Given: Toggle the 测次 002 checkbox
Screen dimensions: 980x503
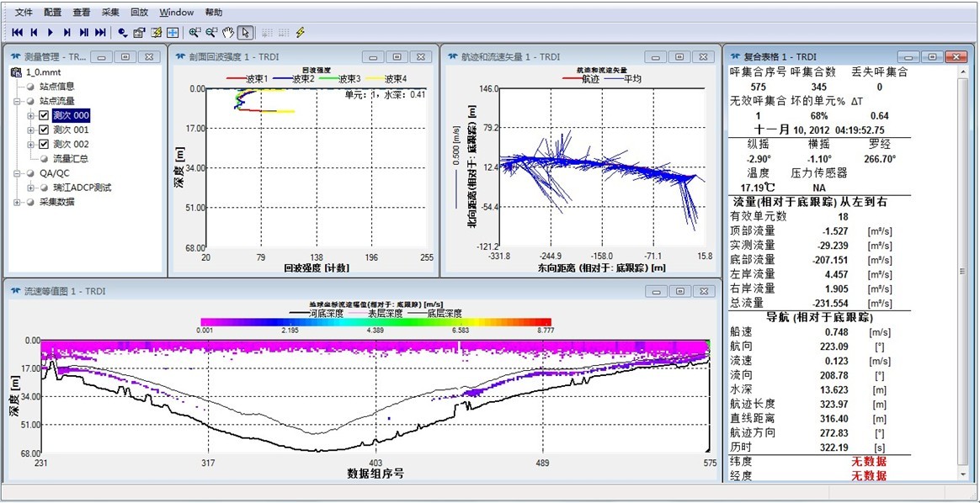Looking at the screenshot, I should click(45, 144).
